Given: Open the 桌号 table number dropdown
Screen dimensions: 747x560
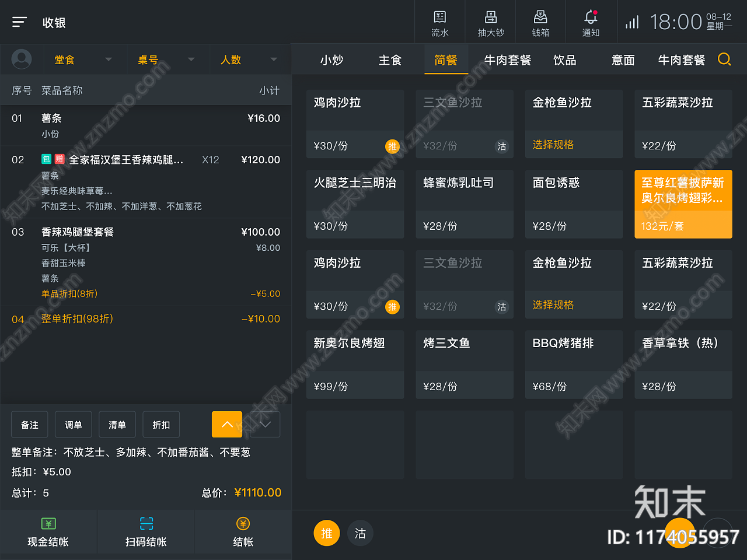Looking at the screenshot, I should pyautogui.click(x=167, y=60).
